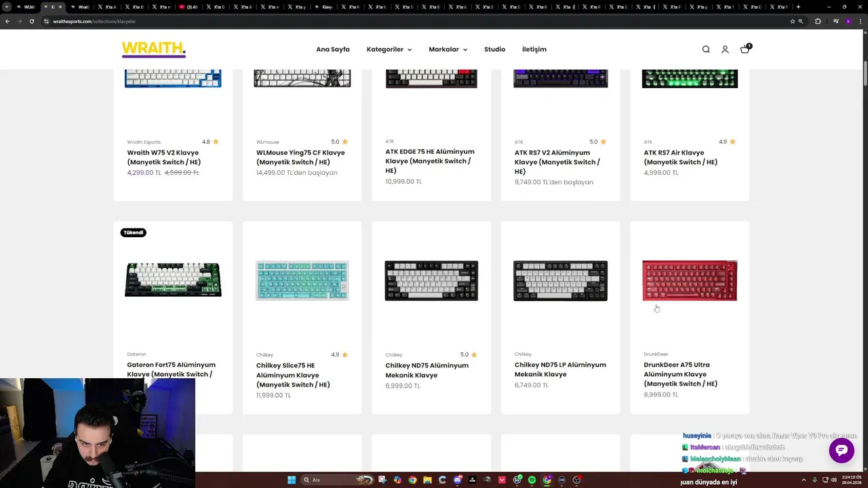
Task: Click the WRAITH logo
Action: (x=153, y=49)
